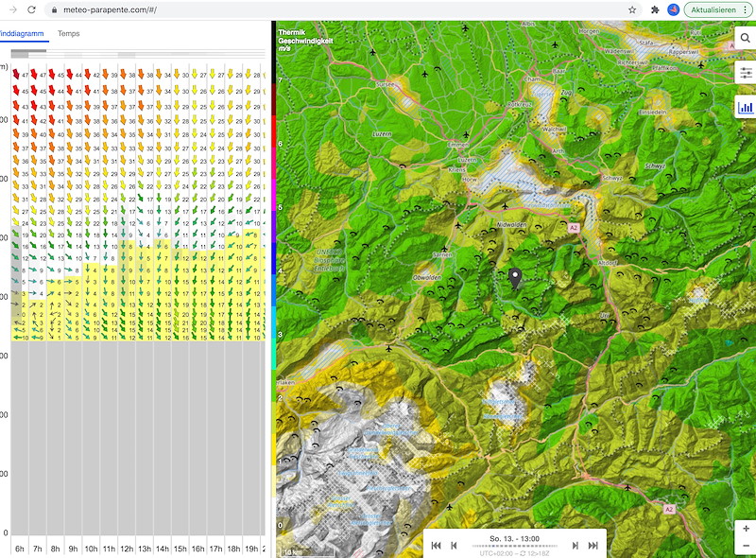Screen dimensions: 756x558
Task: Select the 19h column label
Action: coord(251,549)
